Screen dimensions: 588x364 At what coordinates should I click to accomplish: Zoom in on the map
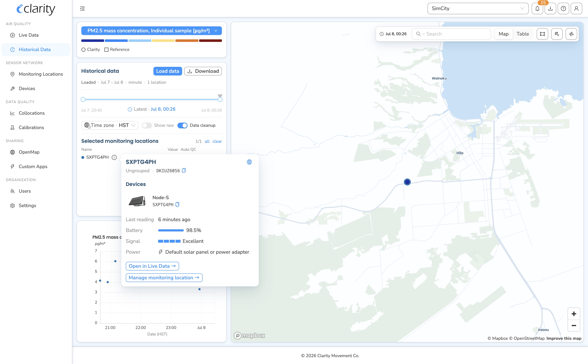[574, 314]
